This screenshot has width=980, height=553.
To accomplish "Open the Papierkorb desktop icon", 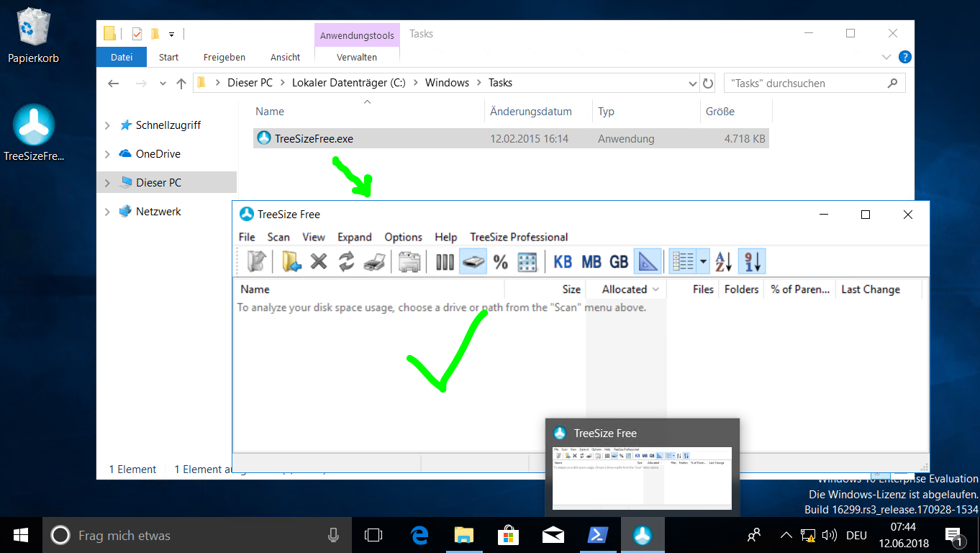I will point(33,35).
